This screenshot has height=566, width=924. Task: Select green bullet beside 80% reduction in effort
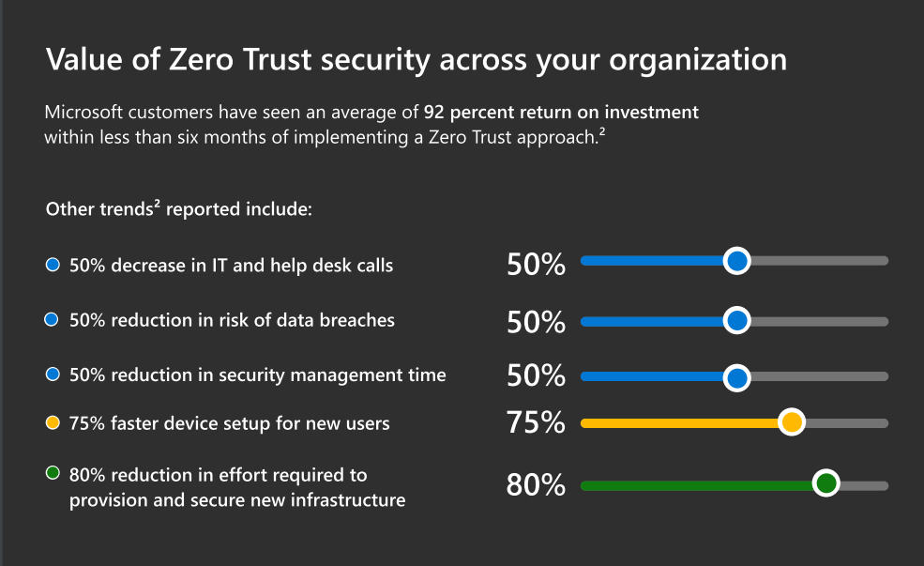coord(53,473)
